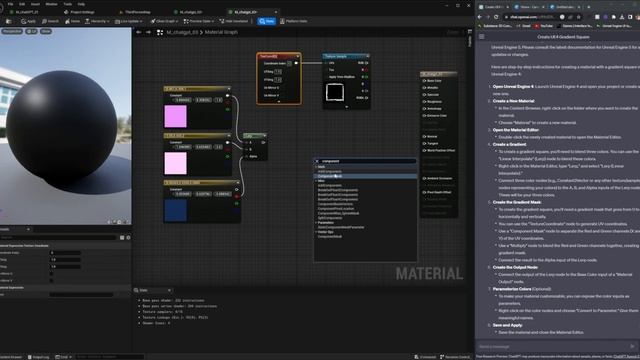Click Texture Sample RGB output pin

tap(367, 63)
